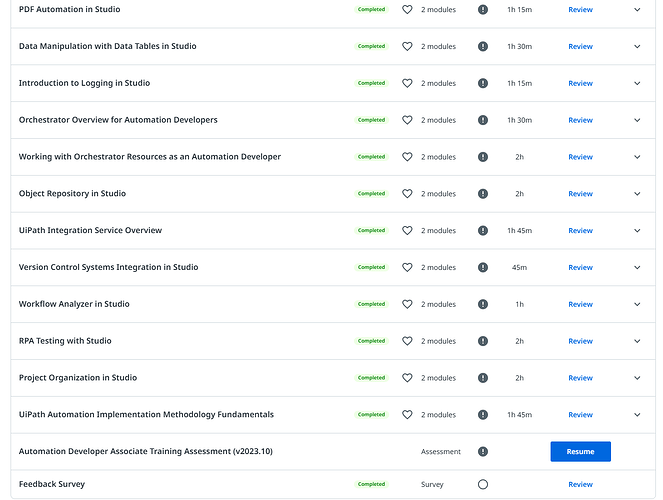Review Object Repository in Studio course

coord(580,194)
